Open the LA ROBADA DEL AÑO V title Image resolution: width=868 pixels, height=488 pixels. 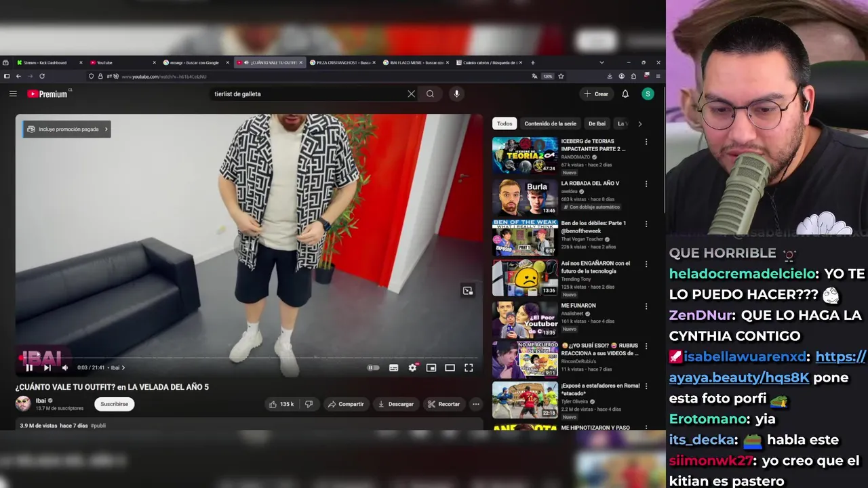(590, 183)
